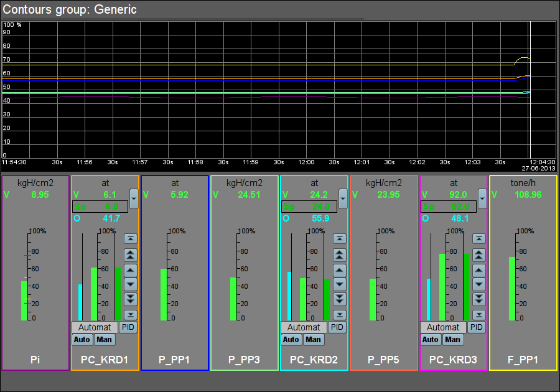560x392 pixels.
Task: Click the PC_KRD3 Automat button
Action: coord(443,327)
